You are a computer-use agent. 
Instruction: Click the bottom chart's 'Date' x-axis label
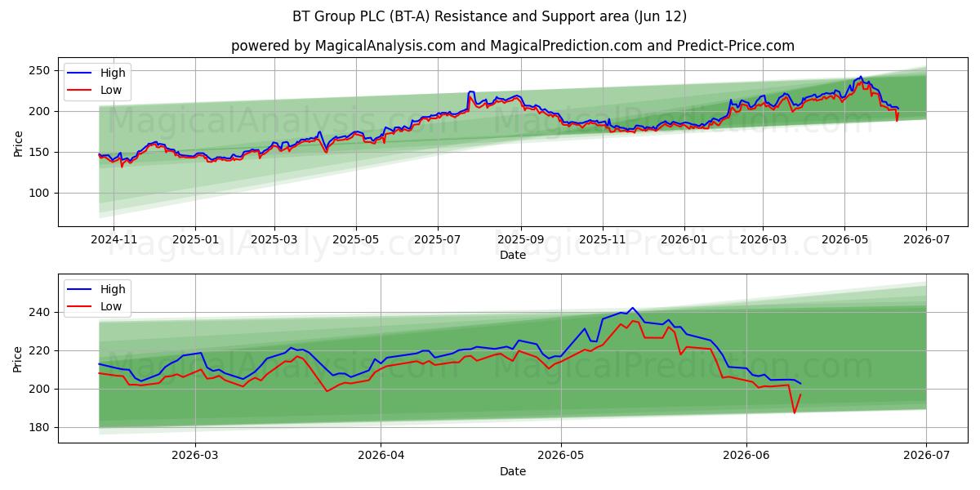click(513, 471)
